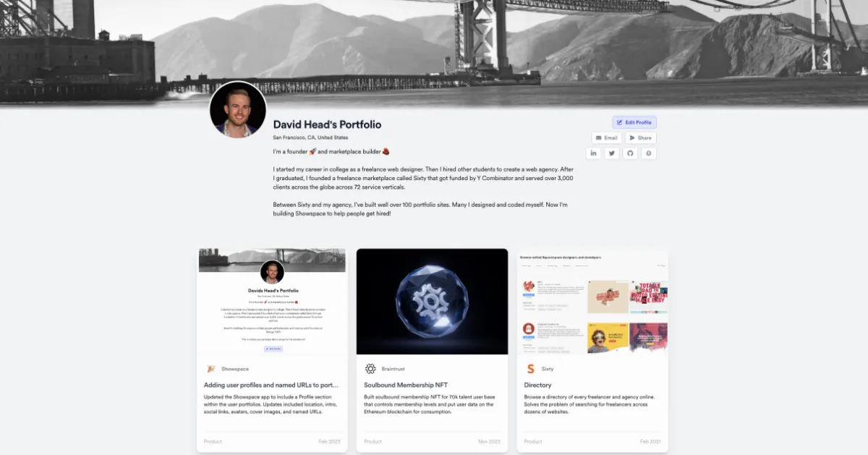
Task: Open the 'Adding user profiles and named URLs' title
Action: 271,385
